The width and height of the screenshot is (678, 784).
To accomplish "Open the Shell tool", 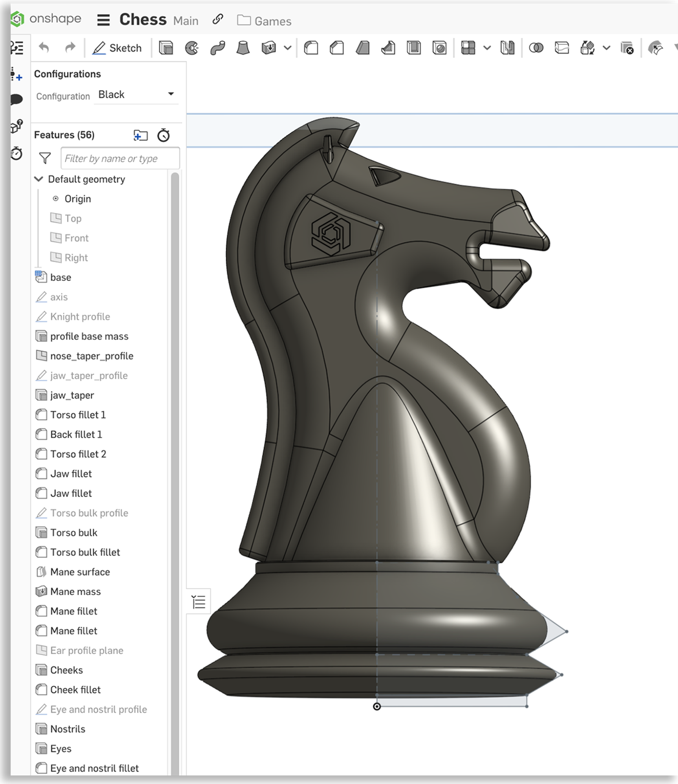I will [x=413, y=48].
